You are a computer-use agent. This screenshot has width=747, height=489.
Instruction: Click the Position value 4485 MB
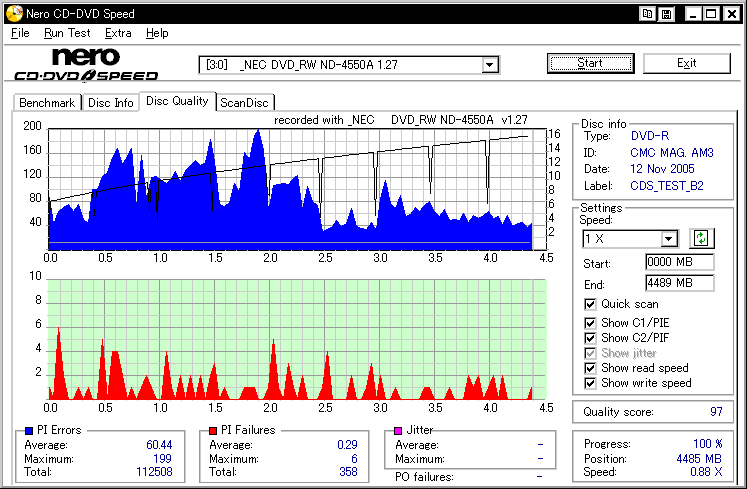(699, 459)
